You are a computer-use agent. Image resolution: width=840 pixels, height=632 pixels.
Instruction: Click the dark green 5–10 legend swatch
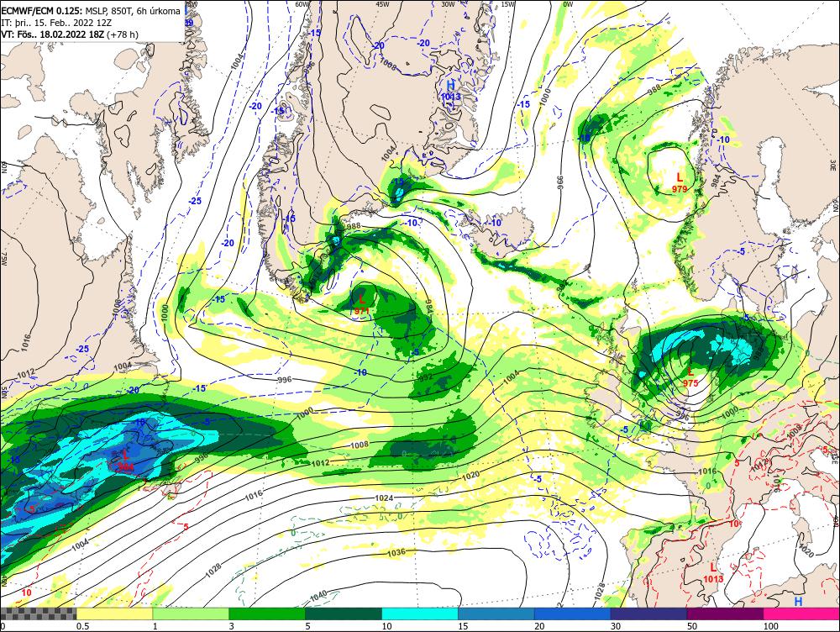point(344,614)
